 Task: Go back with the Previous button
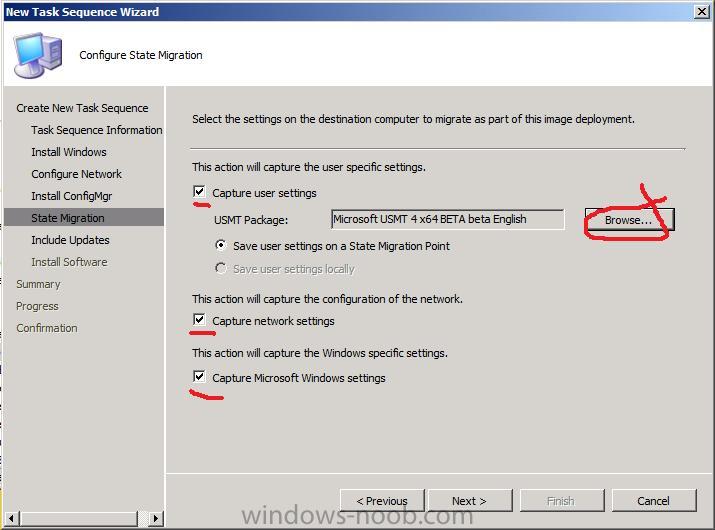click(382, 501)
